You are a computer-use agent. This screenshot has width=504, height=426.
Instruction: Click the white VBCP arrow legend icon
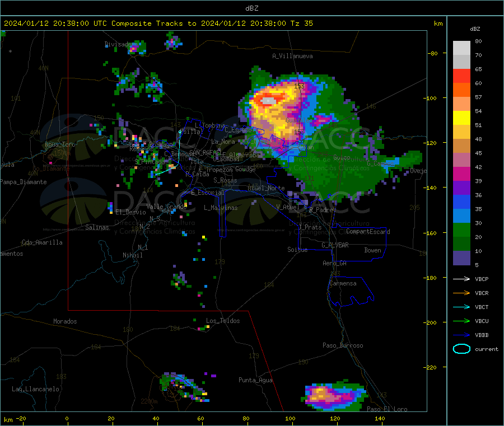click(461, 279)
